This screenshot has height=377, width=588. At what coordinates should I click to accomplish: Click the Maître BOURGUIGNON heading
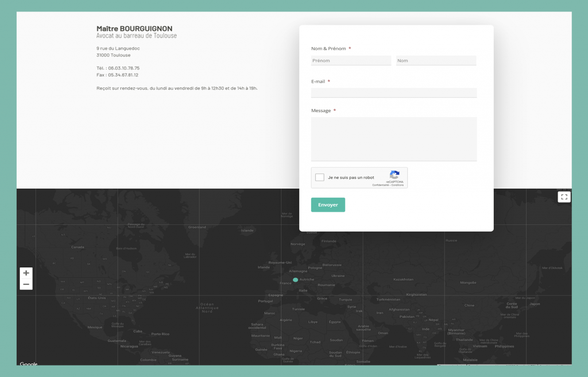(134, 29)
